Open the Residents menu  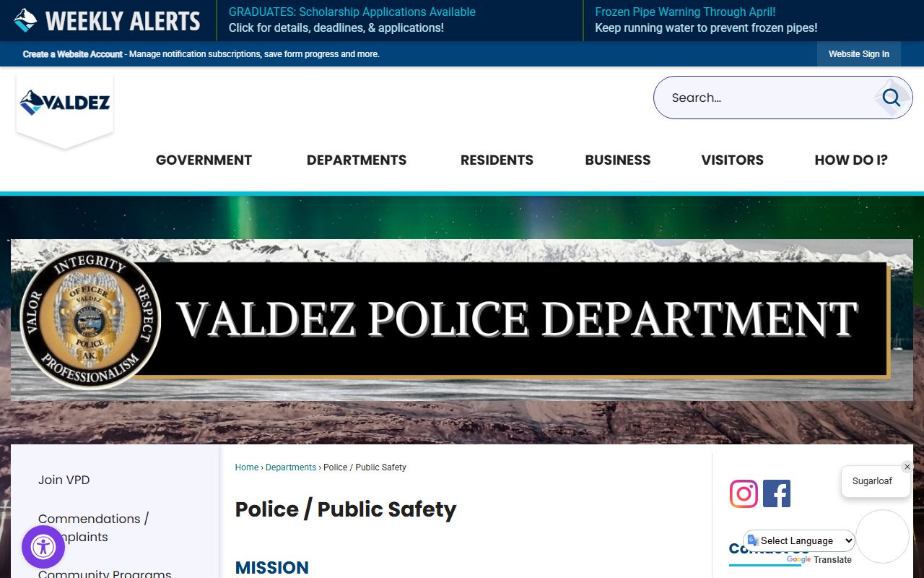[497, 160]
